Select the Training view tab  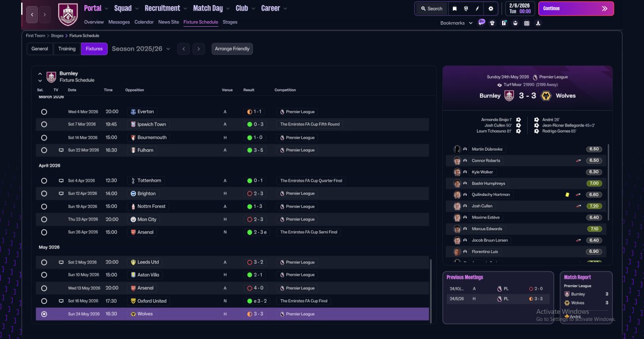point(67,49)
